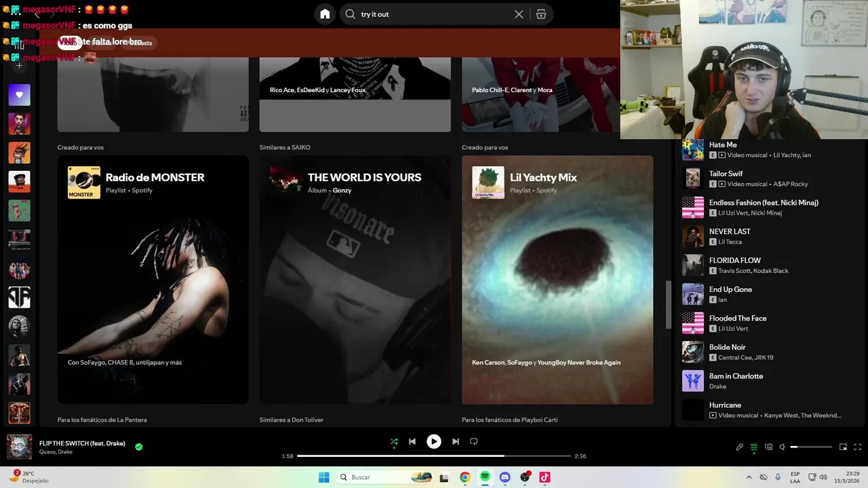Viewport: 868px width, 488px height.
Task: Open Liked Songs heart tile in sidebar
Action: point(19,95)
